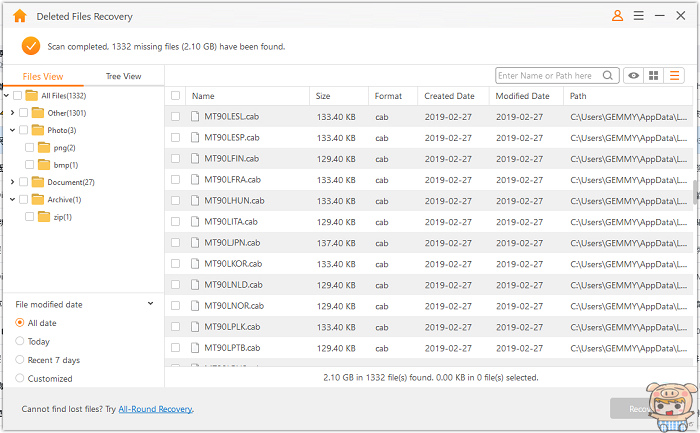Switch to the Tree View tab
700x433 pixels.
tap(124, 76)
